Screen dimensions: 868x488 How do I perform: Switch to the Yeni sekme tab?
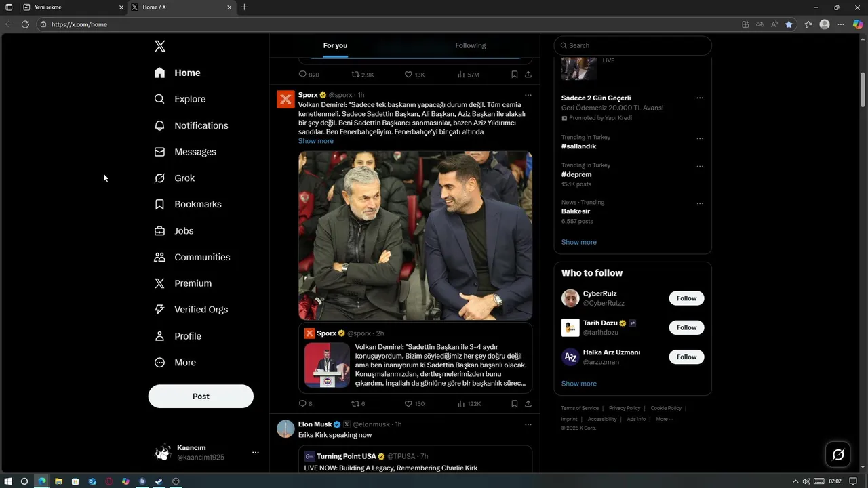73,7
